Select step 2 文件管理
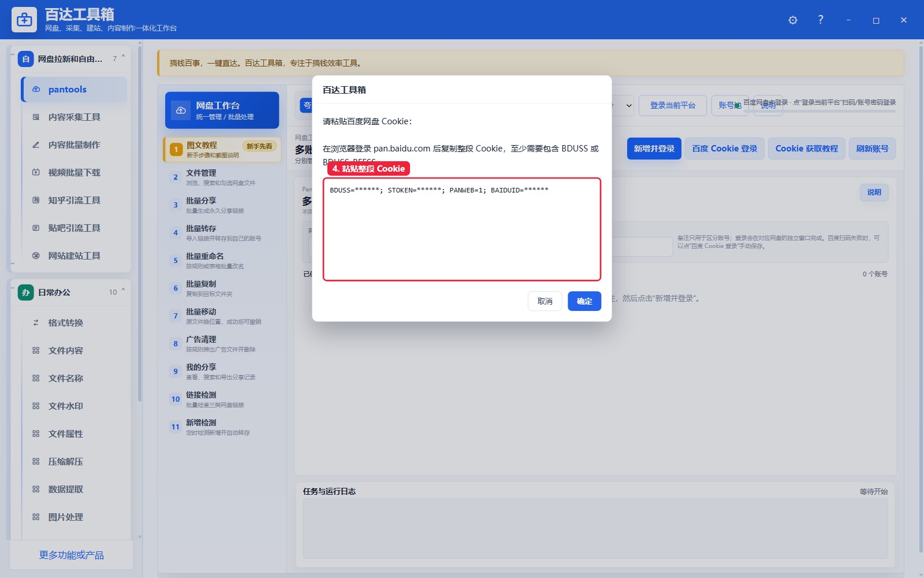Viewport: 924px width, 578px height. (x=222, y=177)
